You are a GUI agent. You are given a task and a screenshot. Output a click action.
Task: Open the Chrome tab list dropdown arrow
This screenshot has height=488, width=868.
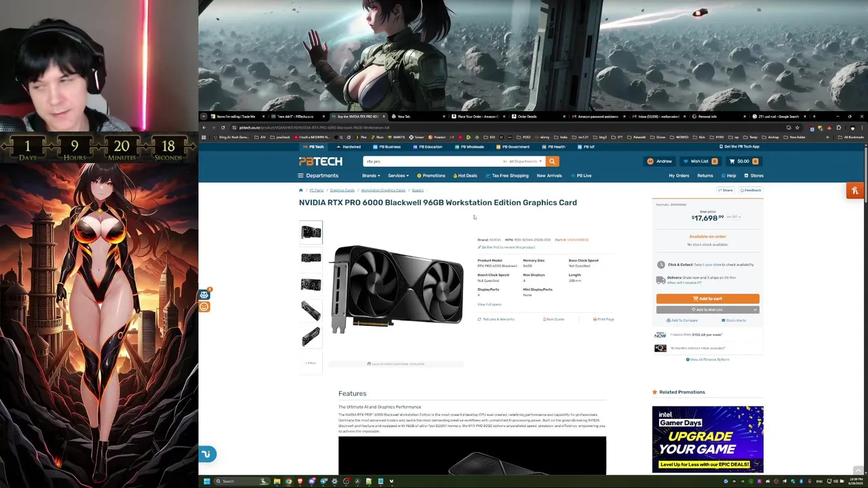(203, 117)
